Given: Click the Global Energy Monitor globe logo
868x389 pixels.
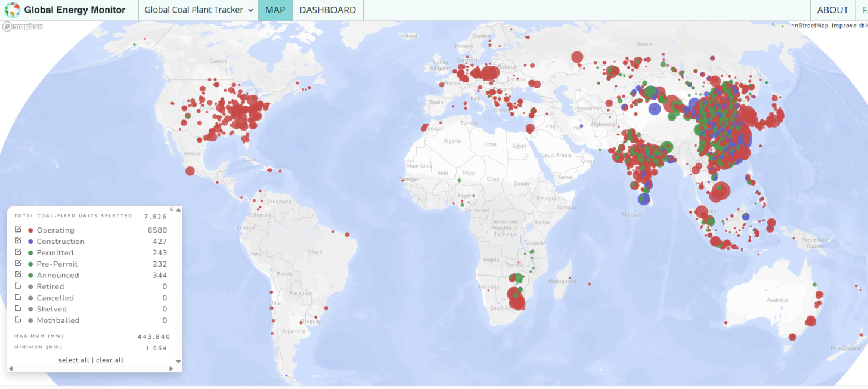Looking at the screenshot, I should (12, 10).
